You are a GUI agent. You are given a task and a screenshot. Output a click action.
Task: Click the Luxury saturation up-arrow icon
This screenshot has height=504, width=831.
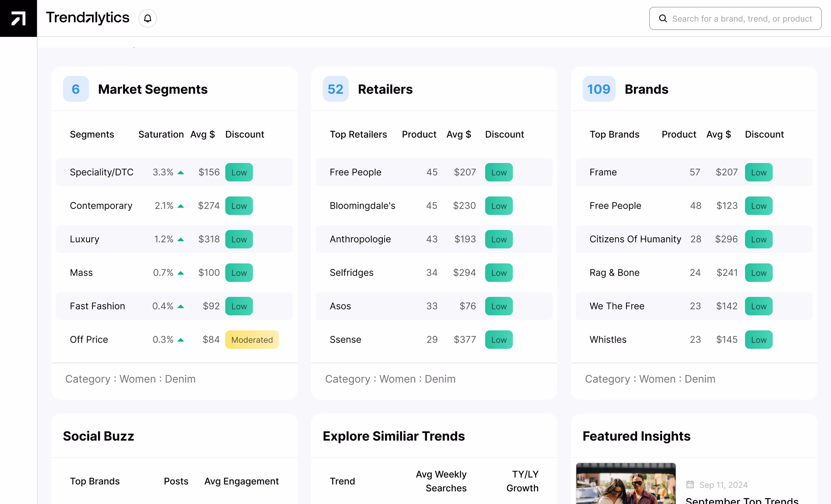click(181, 239)
